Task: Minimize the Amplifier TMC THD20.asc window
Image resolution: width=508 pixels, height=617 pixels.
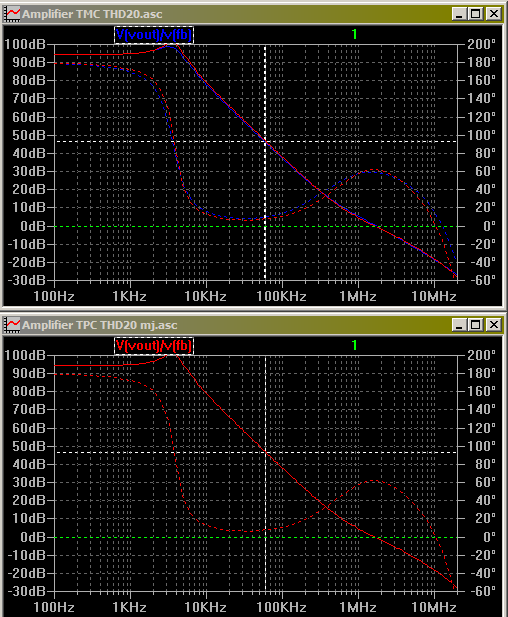Action: (459, 14)
